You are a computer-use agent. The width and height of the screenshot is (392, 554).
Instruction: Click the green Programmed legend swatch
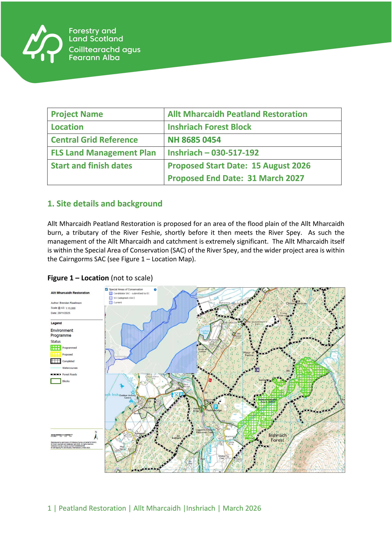tap(55, 348)
